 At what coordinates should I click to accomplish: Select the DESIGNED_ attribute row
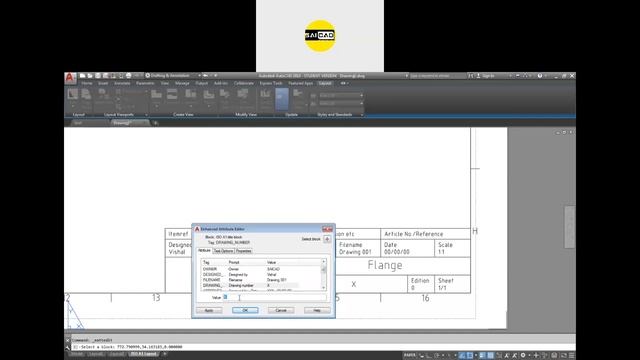(x=261, y=275)
